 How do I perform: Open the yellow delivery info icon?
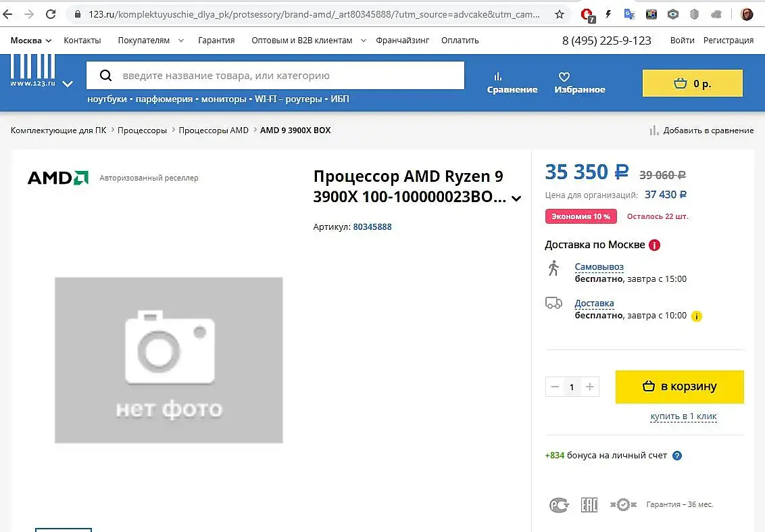click(697, 316)
